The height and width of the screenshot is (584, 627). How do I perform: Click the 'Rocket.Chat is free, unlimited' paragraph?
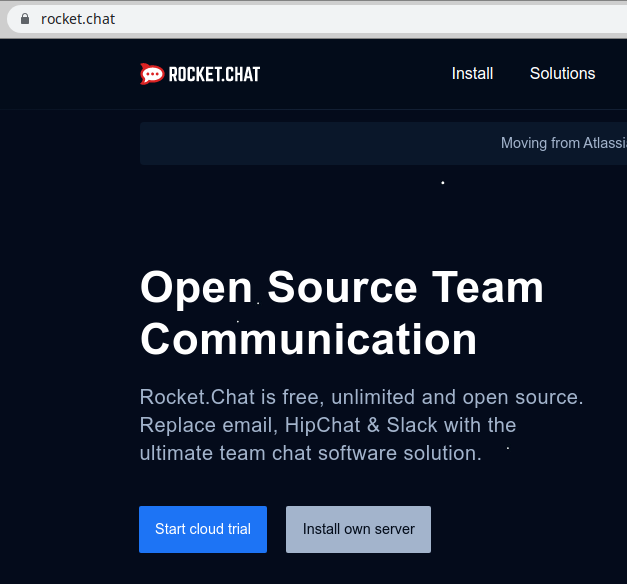coord(361,425)
